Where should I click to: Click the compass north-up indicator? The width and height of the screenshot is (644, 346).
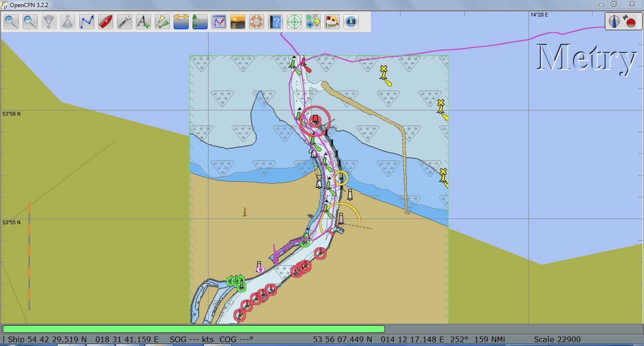pos(614,21)
